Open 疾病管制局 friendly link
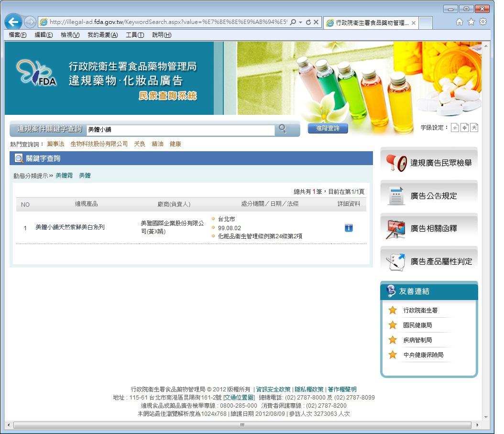This screenshot has height=434, width=504. tap(417, 340)
